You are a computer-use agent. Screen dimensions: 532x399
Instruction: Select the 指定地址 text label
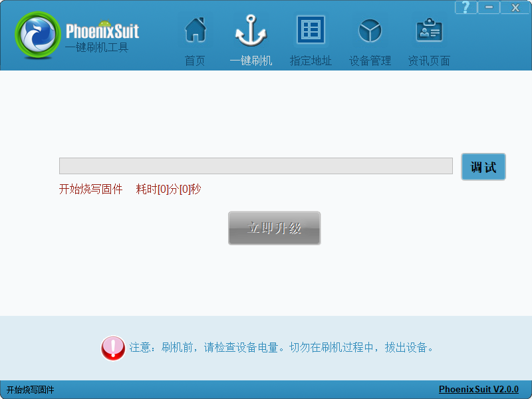pos(311,61)
